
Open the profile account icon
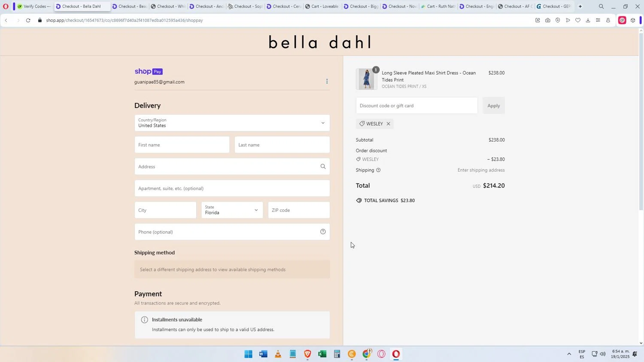pyautogui.click(x=608, y=20)
